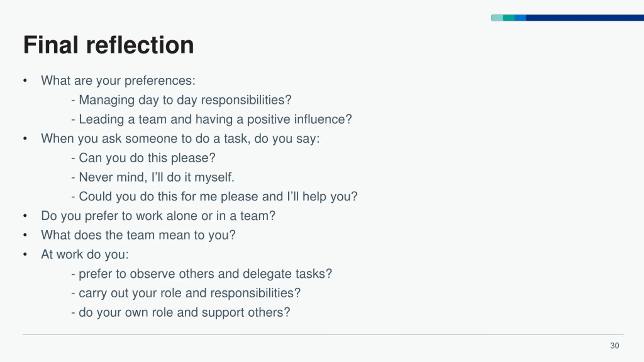Click 'Could you do this for me please' line

coord(214,197)
